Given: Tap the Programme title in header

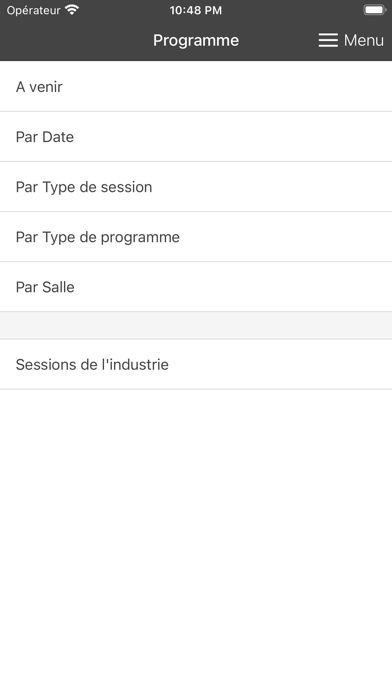Looking at the screenshot, I should pos(196,40).
